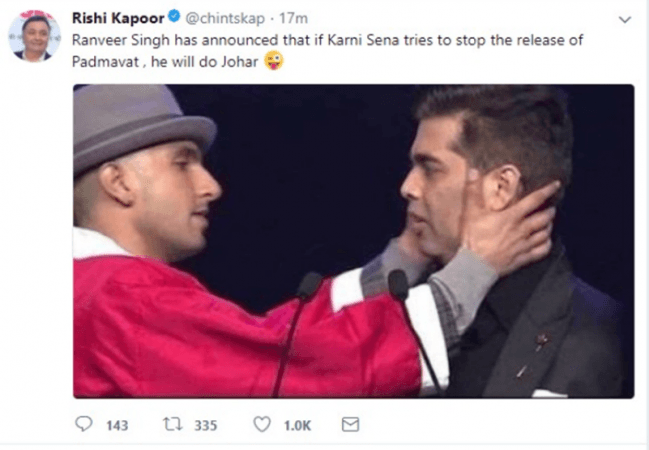The width and height of the screenshot is (649, 450).
Task: Click the reply speech bubble icon
Action: [x=83, y=425]
